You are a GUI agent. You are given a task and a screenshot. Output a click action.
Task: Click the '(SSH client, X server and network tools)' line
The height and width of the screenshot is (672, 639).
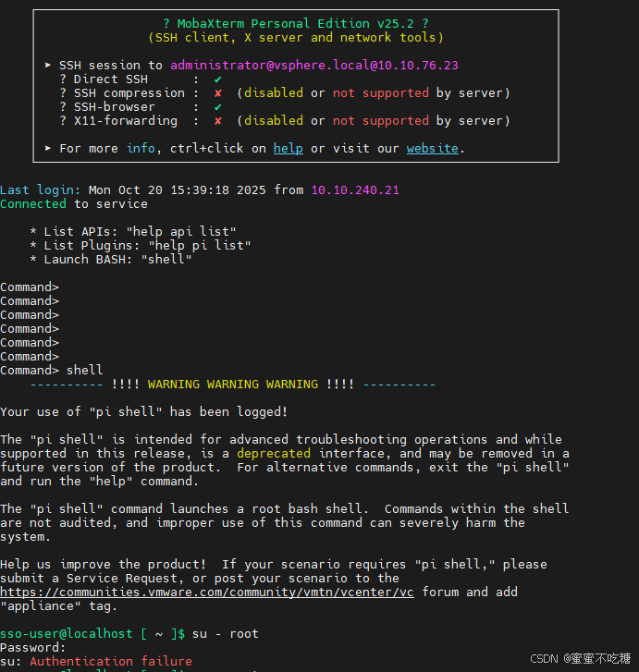(296, 38)
